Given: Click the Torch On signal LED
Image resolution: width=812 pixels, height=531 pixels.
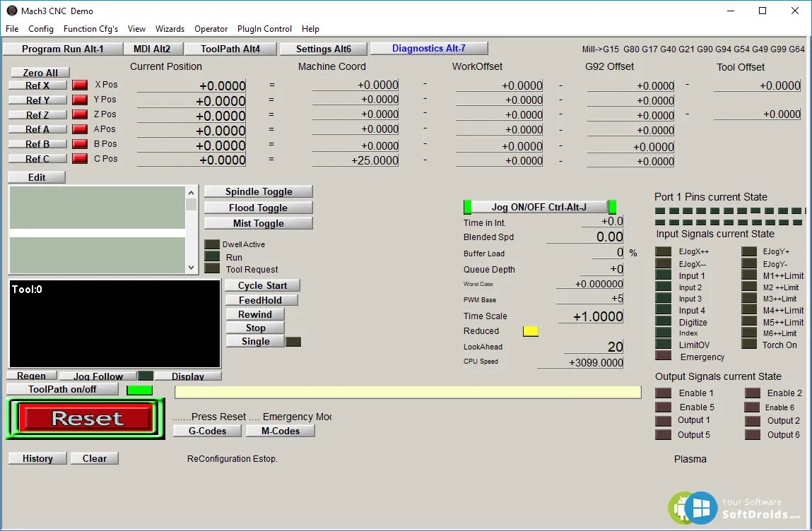Looking at the screenshot, I should click(749, 344).
